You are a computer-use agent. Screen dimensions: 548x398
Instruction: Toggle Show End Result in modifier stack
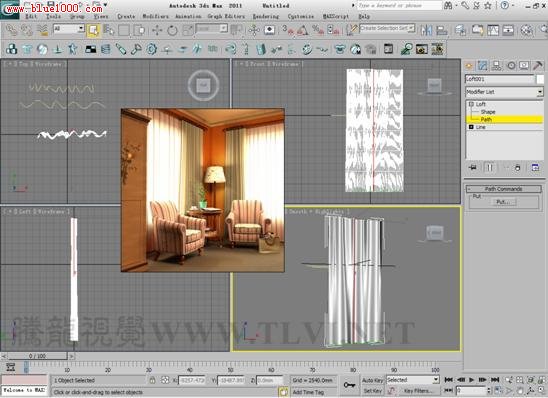[490, 167]
